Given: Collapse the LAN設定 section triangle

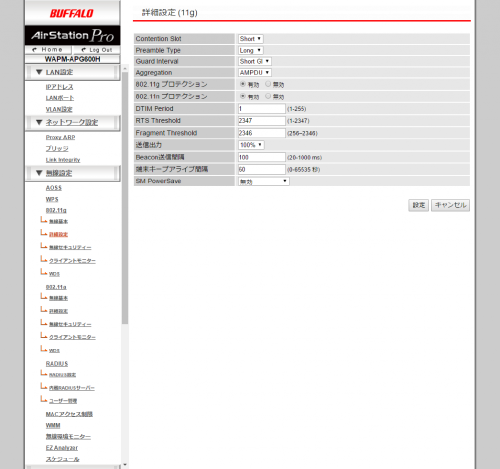Looking at the screenshot, I should click(x=39, y=72).
